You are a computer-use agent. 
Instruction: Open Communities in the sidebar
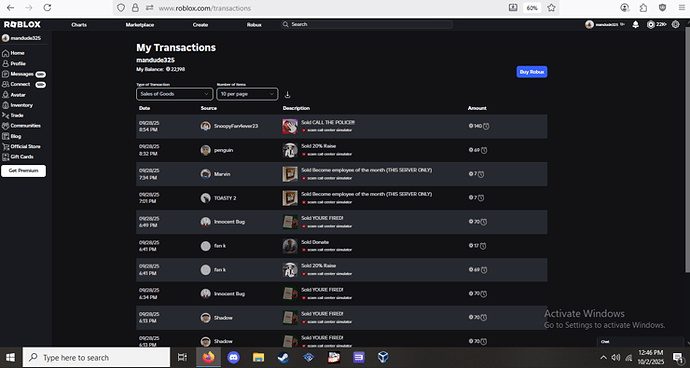point(21,125)
